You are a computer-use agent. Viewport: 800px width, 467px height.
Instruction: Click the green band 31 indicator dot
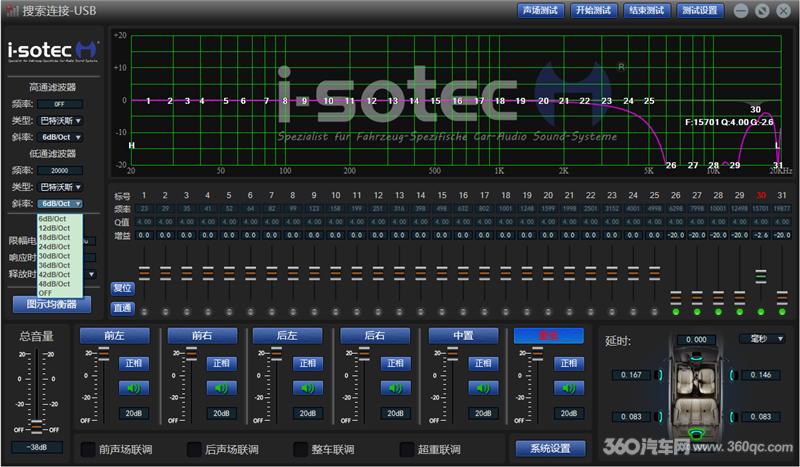click(782, 312)
